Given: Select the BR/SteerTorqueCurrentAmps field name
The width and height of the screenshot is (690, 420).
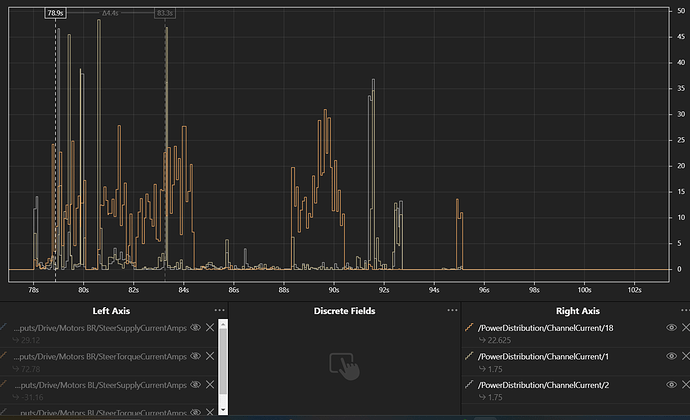Looking at the screenshot, I should tap(100, 357).
